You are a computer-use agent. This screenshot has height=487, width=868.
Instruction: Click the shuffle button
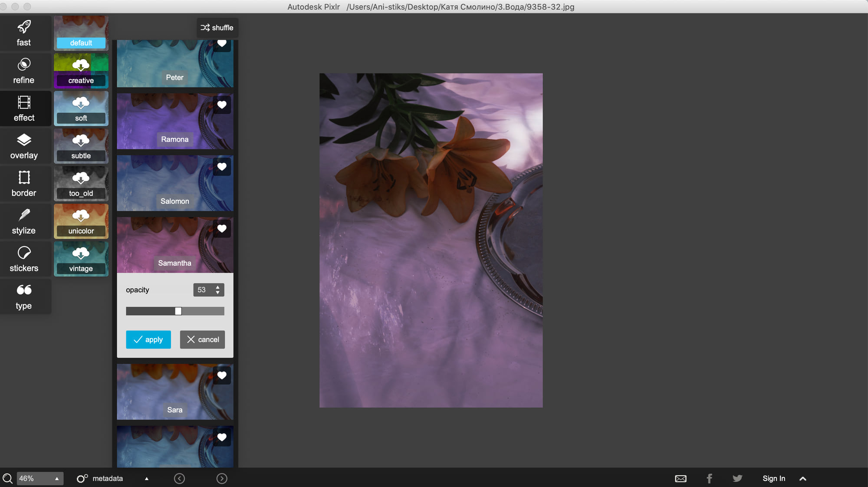click(217, 28)
